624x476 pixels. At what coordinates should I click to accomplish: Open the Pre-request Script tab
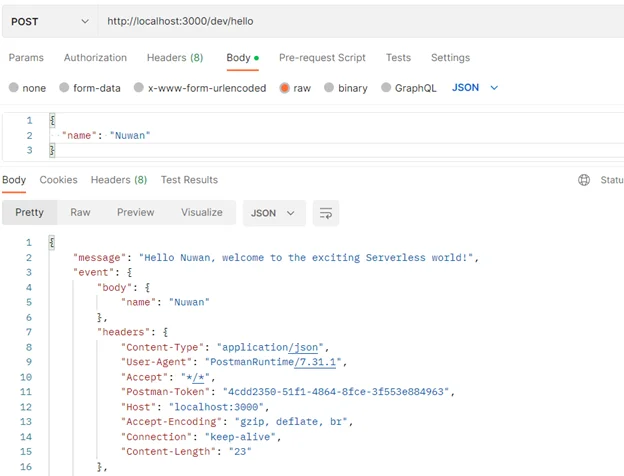click(322, 58)
